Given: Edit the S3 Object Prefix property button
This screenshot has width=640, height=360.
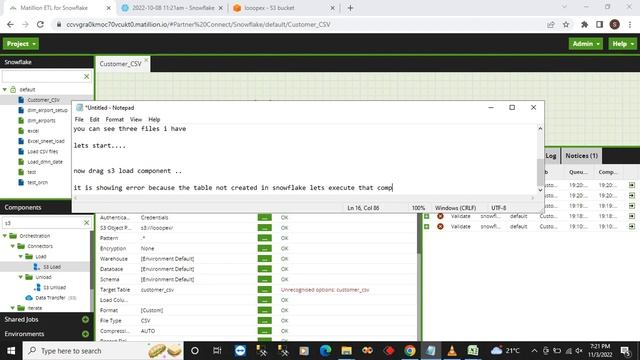Looking at the screenshot, I should pos(264,228).
